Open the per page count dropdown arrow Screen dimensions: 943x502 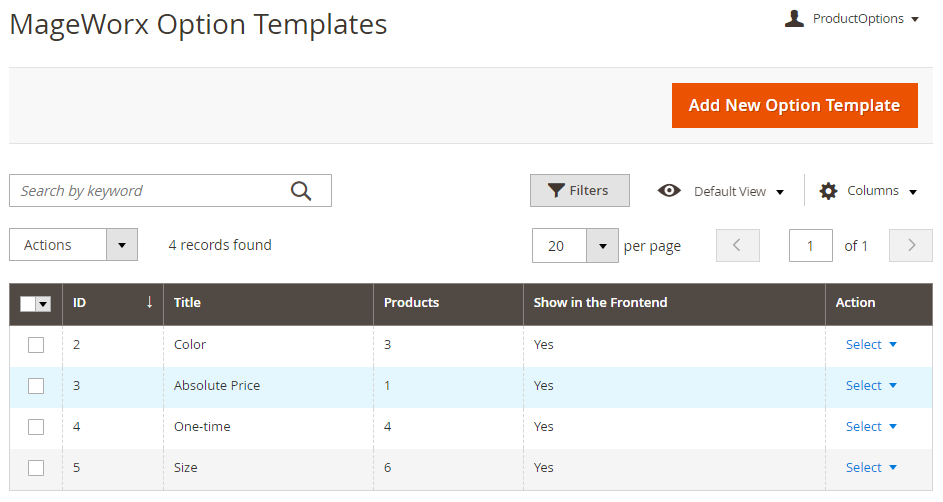click(603, 246)
